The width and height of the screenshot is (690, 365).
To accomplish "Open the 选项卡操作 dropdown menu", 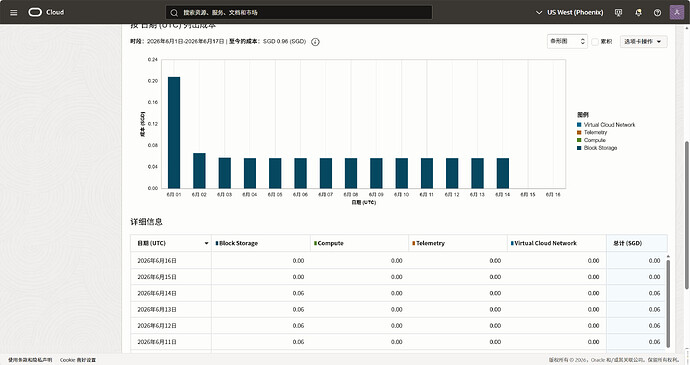I will pos(643,41).
